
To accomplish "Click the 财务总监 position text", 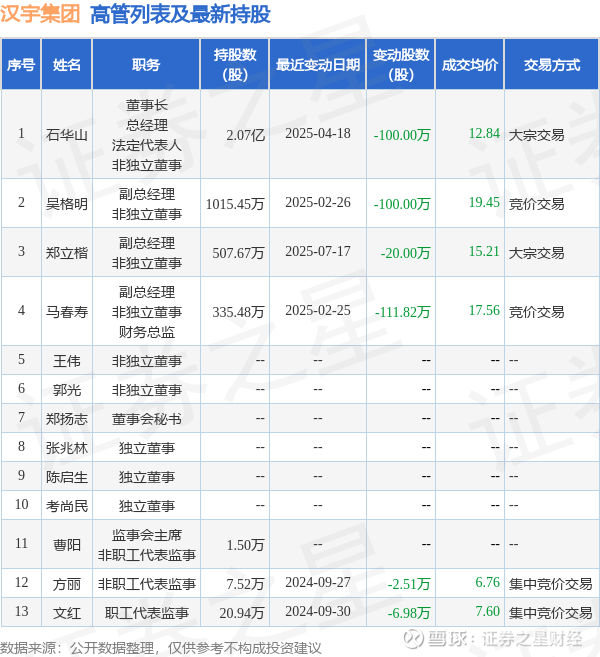I will tap(146, 332).
